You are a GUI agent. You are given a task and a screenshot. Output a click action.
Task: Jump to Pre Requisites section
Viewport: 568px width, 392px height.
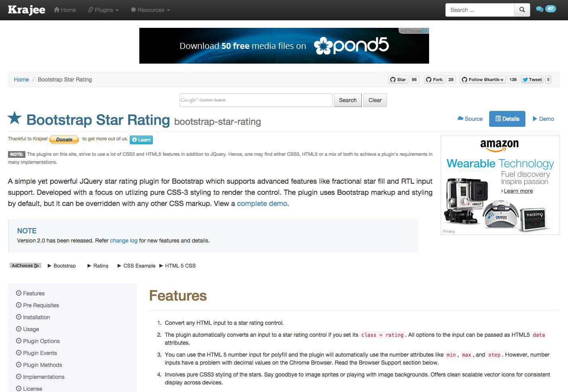pos(41,305)
